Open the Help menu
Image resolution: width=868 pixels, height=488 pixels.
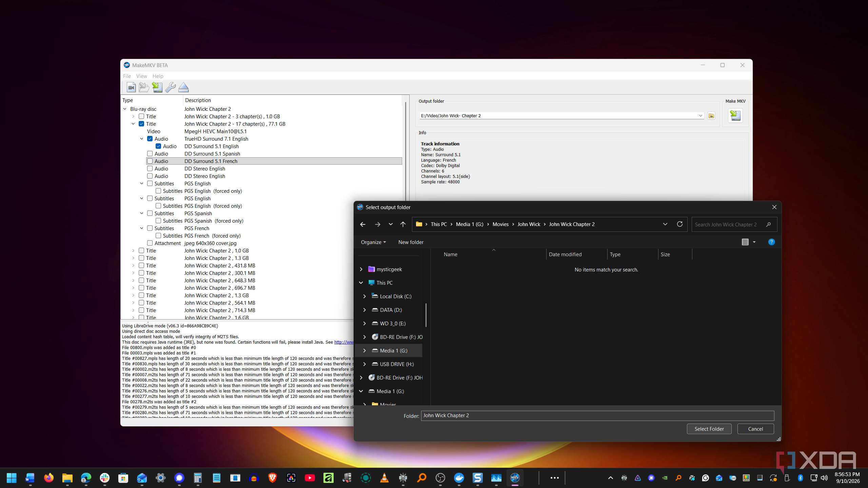[158, 76]
